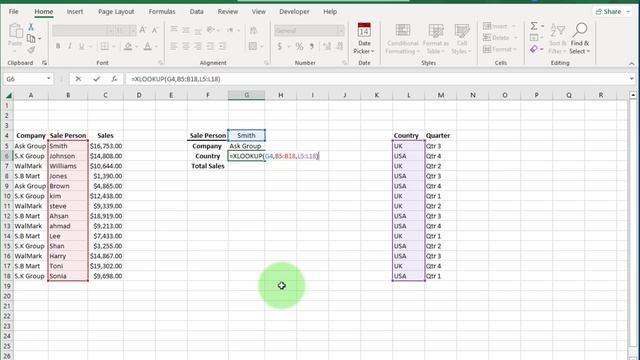Open the File tab
This screenshot has height=360, width=640.
13,11
